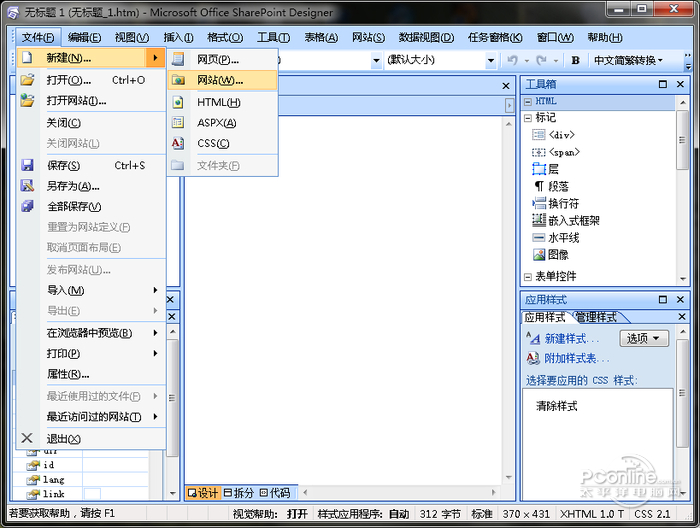This screenshot has height=528, width=700.
Task: Click the Open Site icon beside 打开网站
Action: point(27,100)
